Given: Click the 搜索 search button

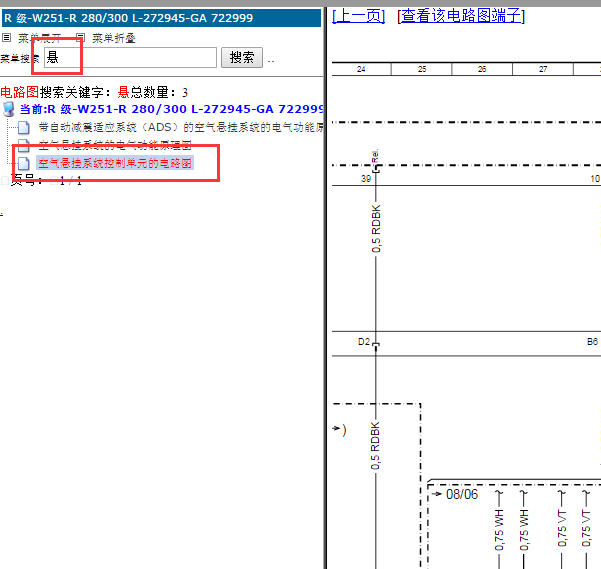Looking at the screenshot, I should pos(241,58).
